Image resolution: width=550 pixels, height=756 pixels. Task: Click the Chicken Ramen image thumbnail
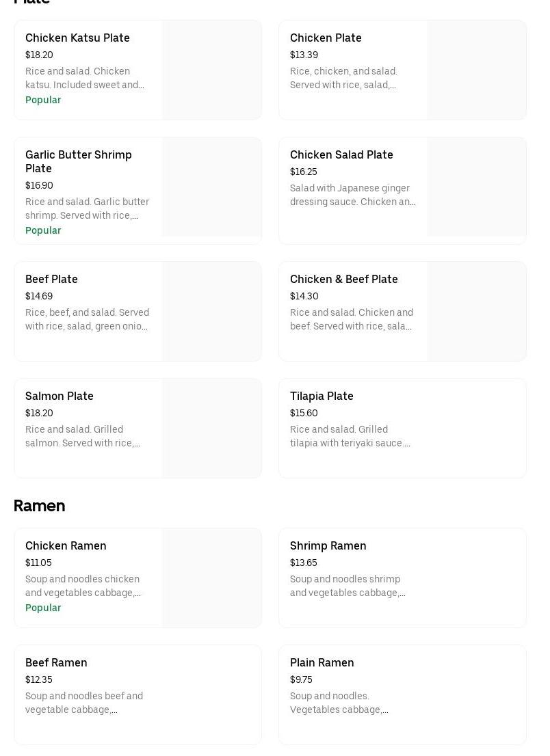pyautogui.click(x=211, y=578)
